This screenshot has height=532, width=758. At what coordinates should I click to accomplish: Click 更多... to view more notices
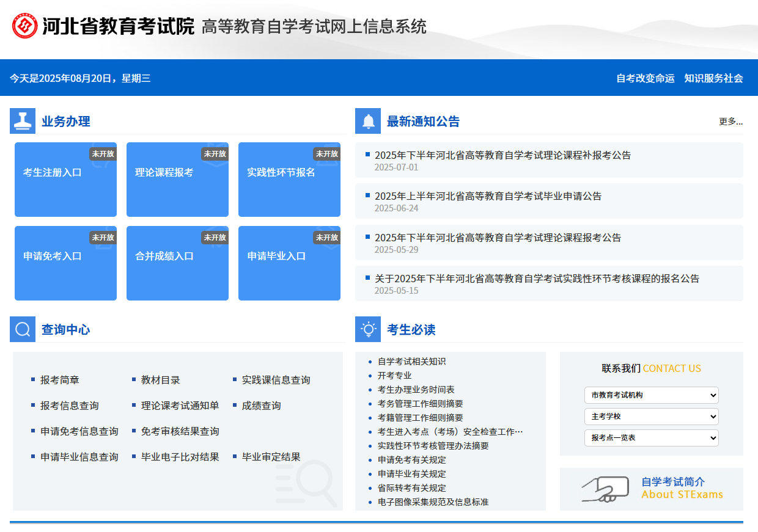pyautogui.click(x=730, y=121)
